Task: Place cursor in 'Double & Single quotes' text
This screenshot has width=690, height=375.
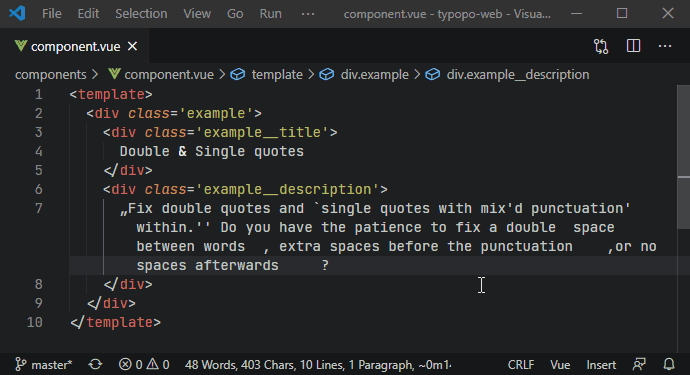Action: [212, 151]
